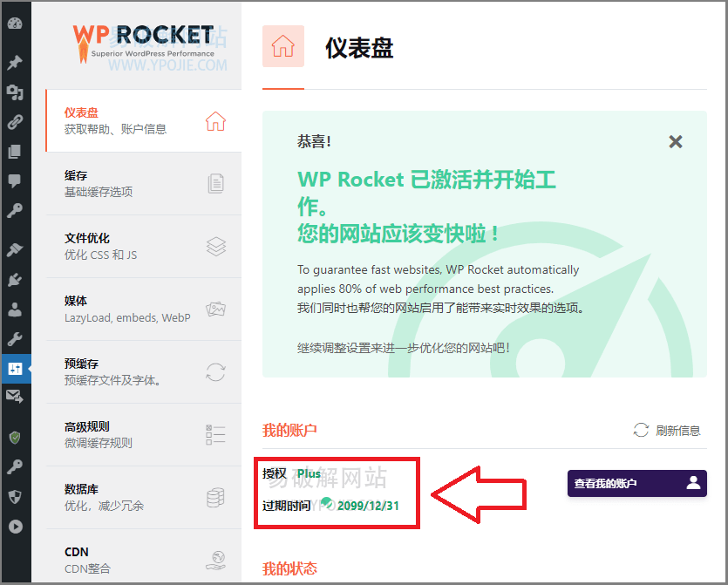Screen dimensions: 728x585
Task: Open Comments via the speech bubble icon
Action: pyautogui.click(x=15, y=180)
